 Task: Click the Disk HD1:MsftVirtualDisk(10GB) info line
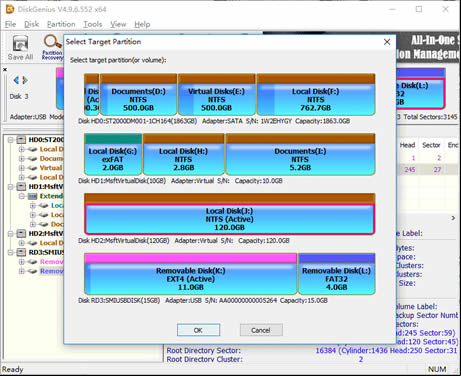click(x=180, y=181)
